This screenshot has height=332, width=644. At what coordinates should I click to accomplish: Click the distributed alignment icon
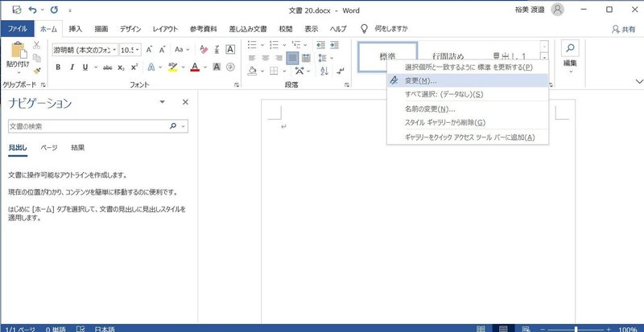[306, 58]
